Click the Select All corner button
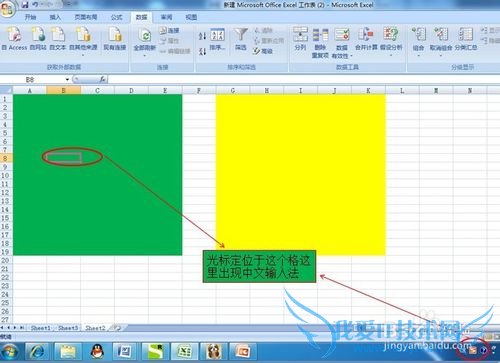 click(x=6, y=90)
